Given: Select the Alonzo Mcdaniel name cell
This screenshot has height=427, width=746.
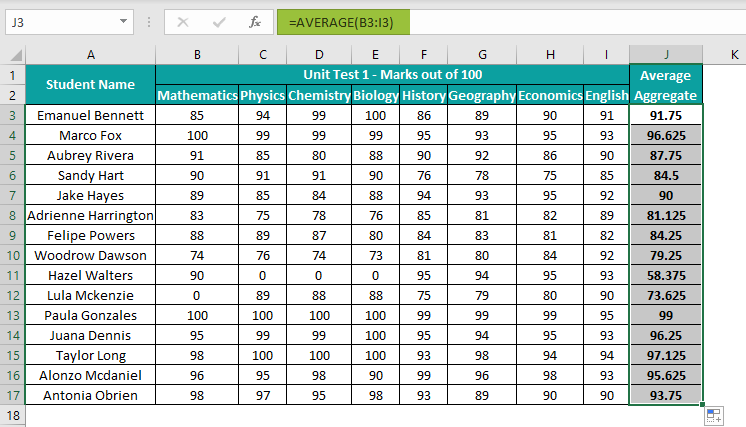Looking at the screenshot, I should coord(90,375).
